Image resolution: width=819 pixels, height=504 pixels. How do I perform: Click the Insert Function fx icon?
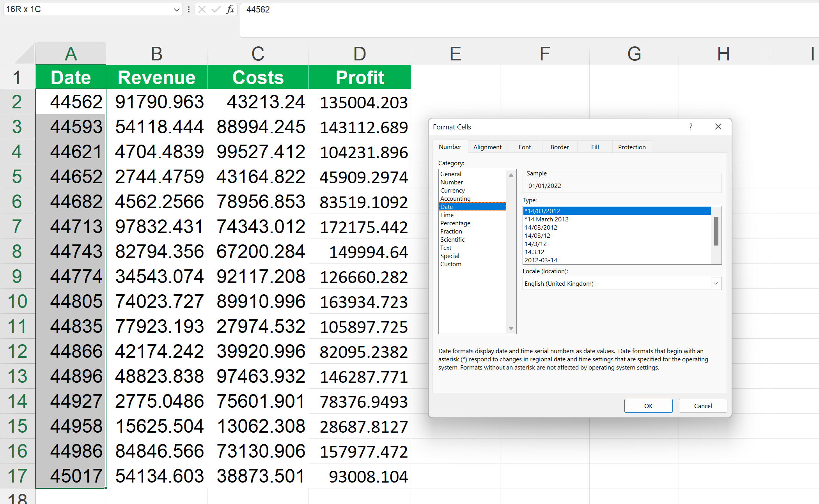(x=230, y=9)
